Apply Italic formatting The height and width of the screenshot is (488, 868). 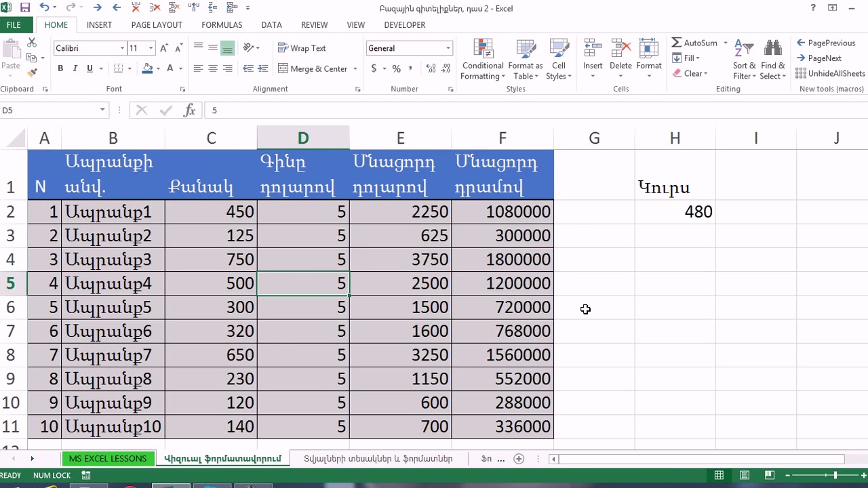coord(75,68)
